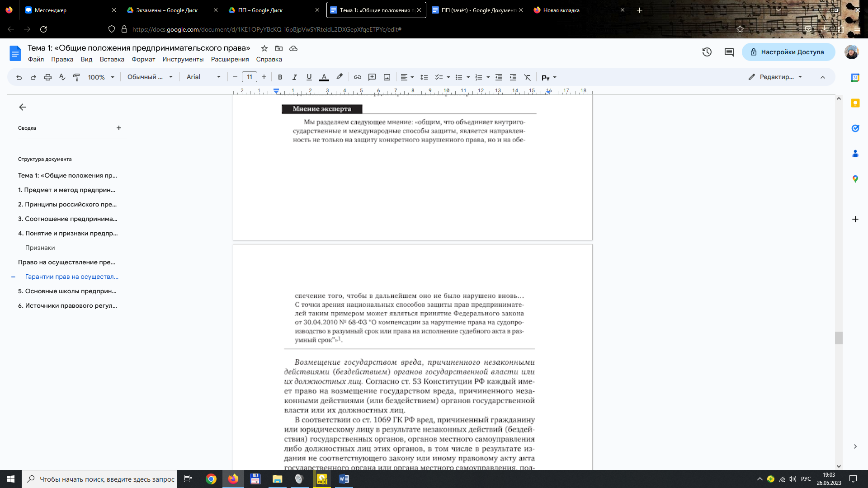
Task: Go to outline item 6. Источники правового
Action: (x=68, y=305)
